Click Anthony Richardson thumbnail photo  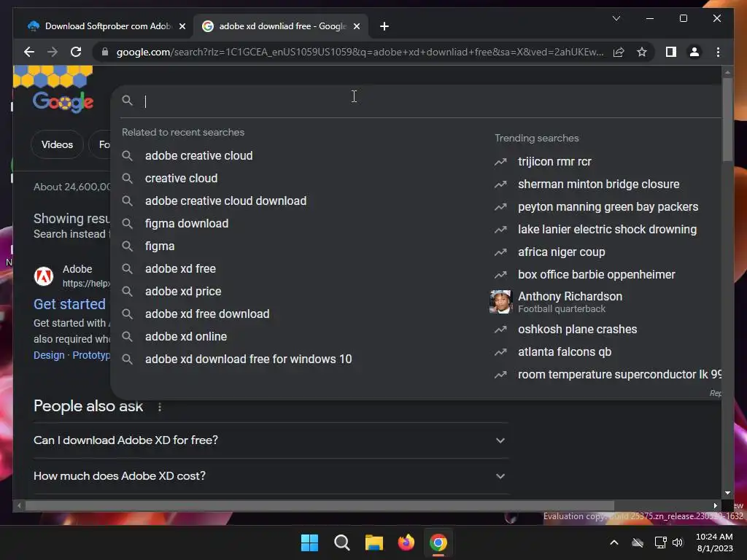(500, 302)
